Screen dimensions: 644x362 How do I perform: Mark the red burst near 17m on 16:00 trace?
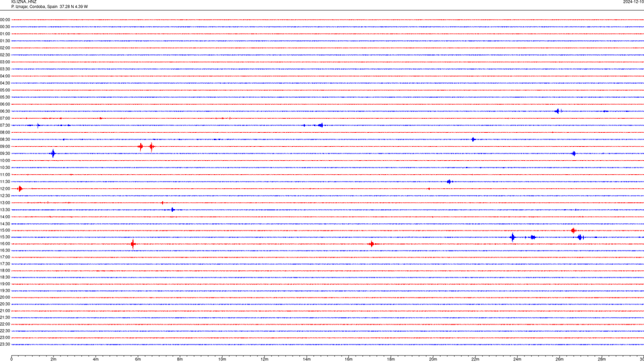click(x=372, y=244)
